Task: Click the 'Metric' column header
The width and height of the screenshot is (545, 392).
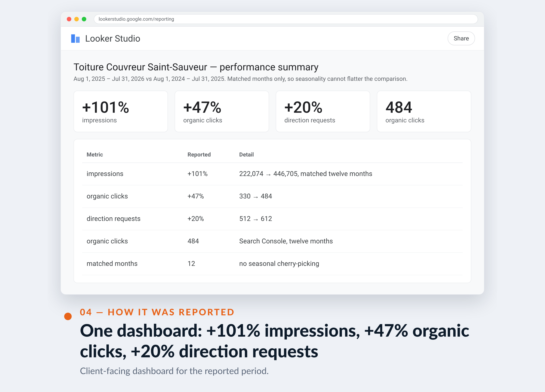Action: [x=95, y=155]
